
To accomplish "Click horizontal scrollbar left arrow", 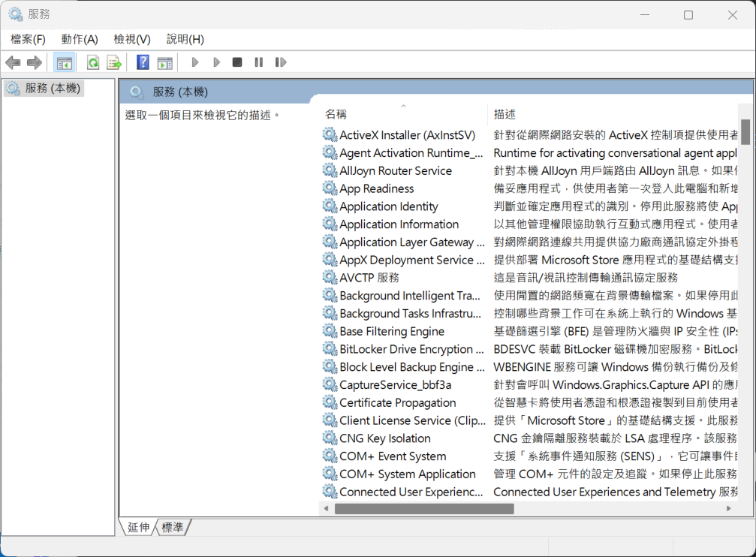I will [x=327, y=508].
